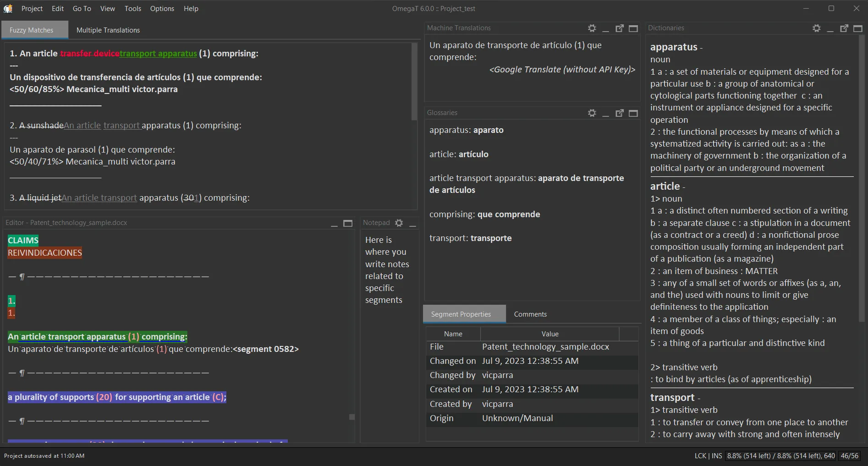Open Machine Translations panel settings gear
Image resolution: width=868 pixels, height=466 pixels.
(592, 28)
